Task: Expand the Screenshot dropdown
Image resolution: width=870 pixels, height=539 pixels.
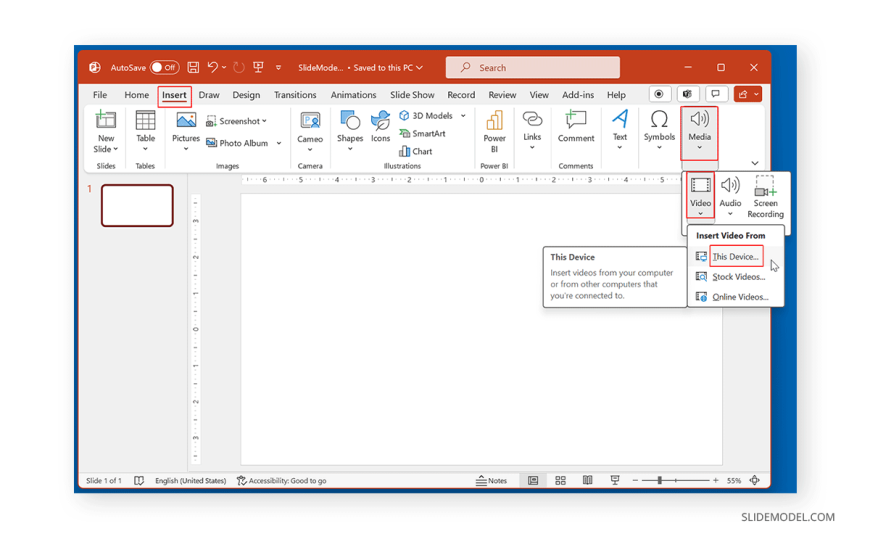Action: coord(264,121)
